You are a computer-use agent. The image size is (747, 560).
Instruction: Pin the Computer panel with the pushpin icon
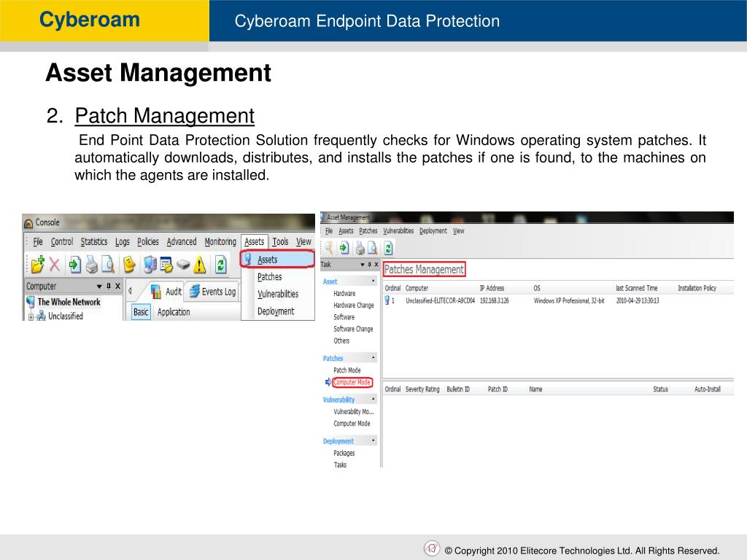coord(109,286)
